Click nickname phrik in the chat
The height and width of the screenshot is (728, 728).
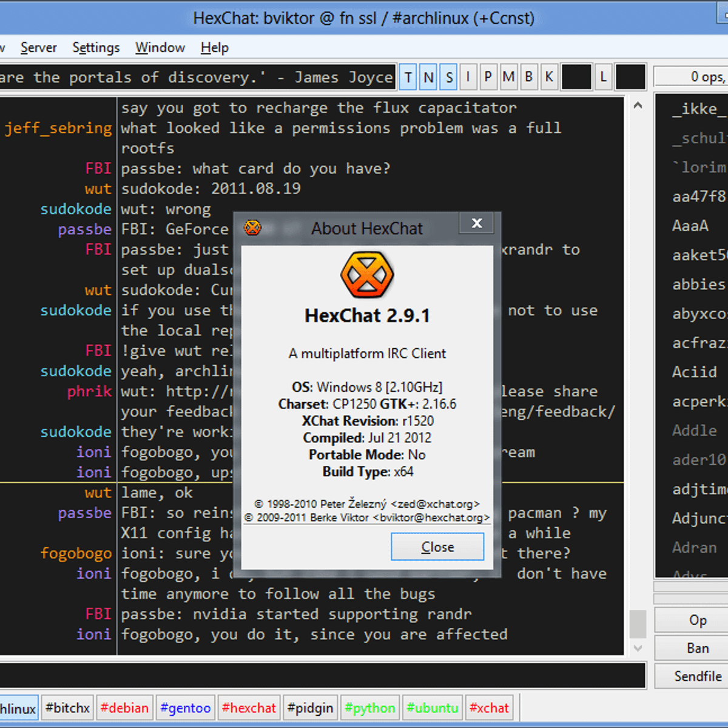pyautogui.click(x=89, y=391)
